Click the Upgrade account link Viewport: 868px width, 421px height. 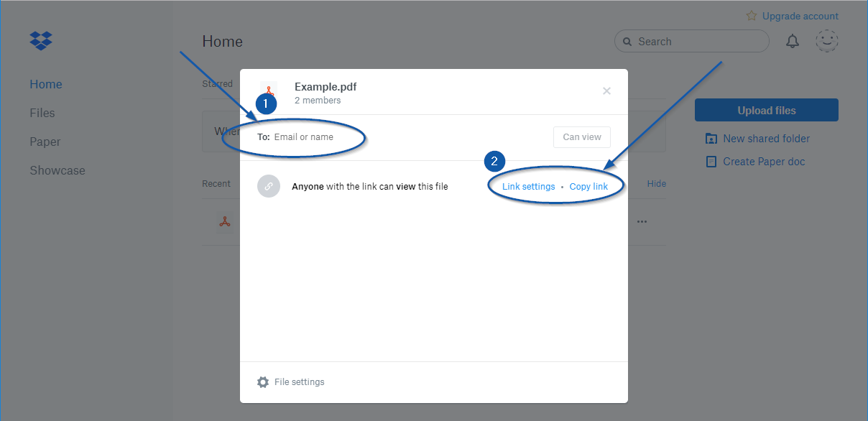799,15
